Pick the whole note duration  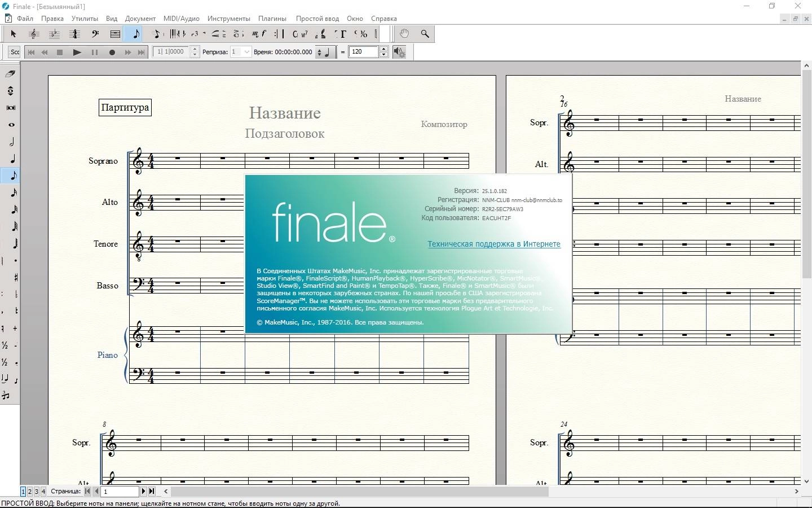pos(10,125)
